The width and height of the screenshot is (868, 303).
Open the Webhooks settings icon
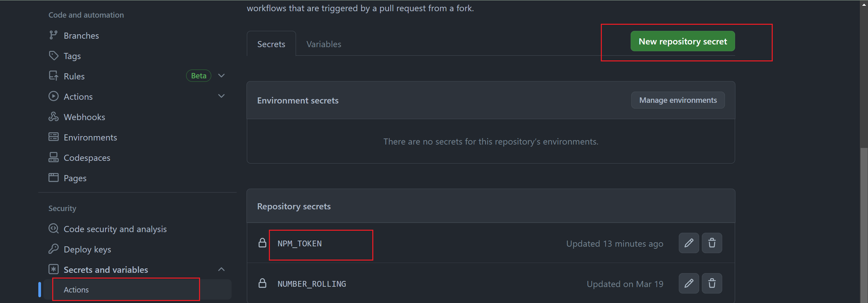click(x=54, y=116)
